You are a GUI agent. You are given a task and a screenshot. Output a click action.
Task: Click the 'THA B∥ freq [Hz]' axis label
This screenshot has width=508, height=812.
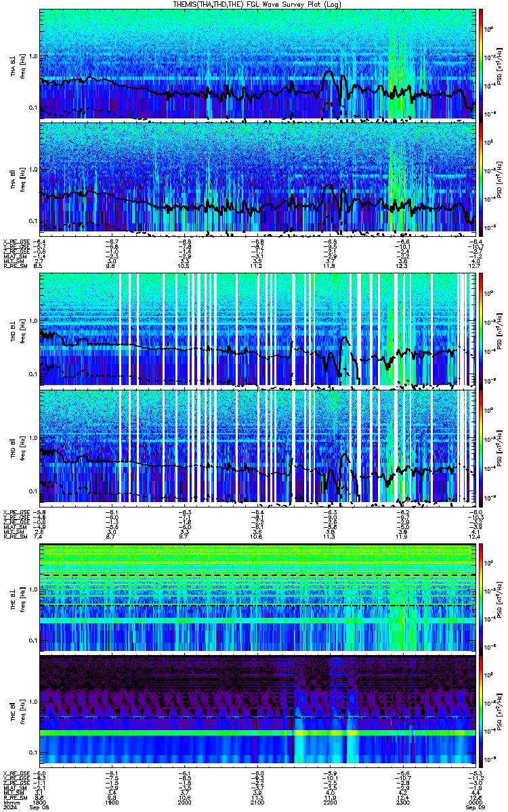point(16,179)
